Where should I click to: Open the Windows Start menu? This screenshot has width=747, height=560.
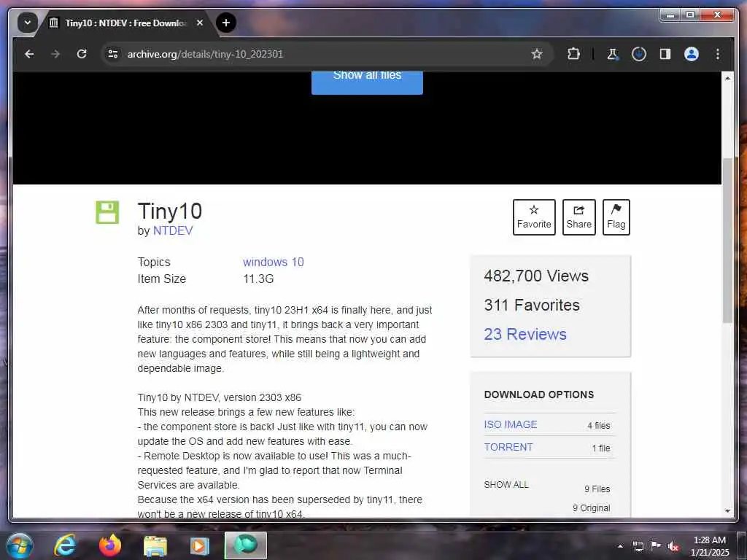(19, 545)
